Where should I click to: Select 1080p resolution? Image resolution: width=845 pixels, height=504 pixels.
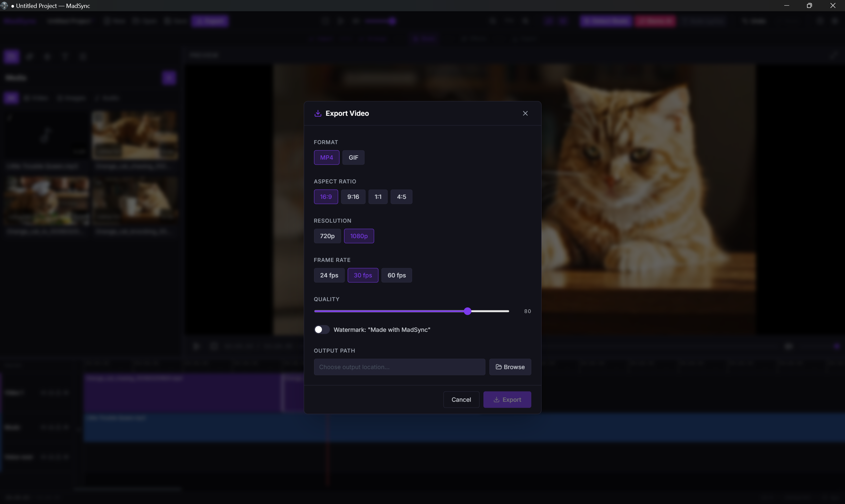[359, 236]
